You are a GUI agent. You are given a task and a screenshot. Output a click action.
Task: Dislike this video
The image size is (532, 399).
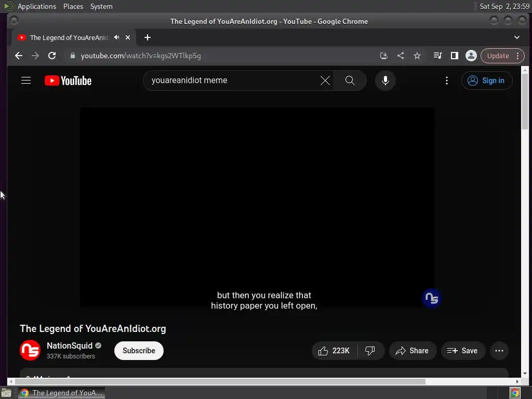pos(370,351)
